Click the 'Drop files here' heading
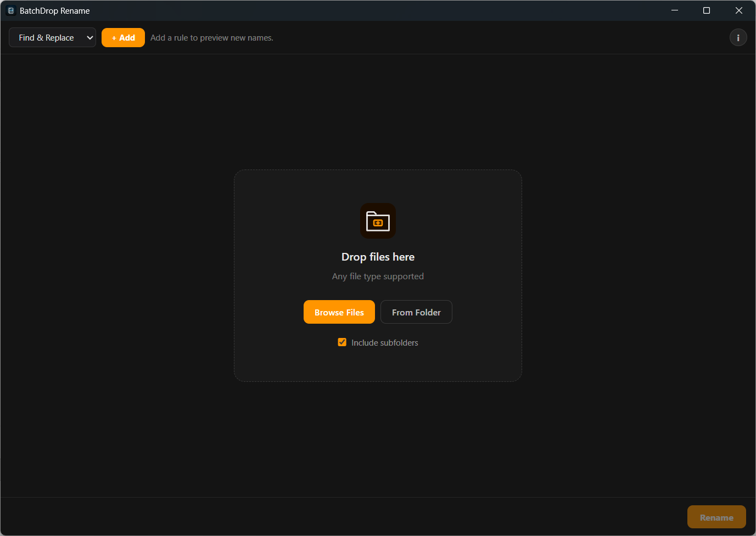 click(378, 257)
